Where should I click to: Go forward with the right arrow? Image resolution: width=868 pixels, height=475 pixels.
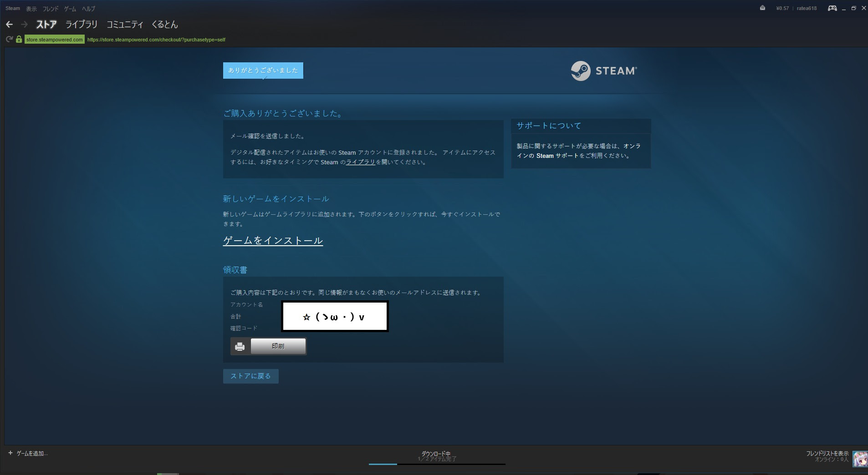point(25,25)
